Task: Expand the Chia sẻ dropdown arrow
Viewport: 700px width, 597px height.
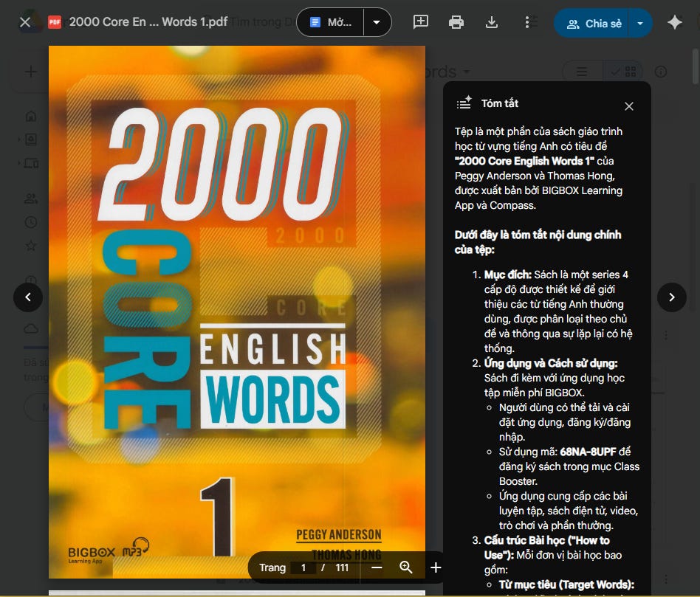Action: [x=639, y=23]
